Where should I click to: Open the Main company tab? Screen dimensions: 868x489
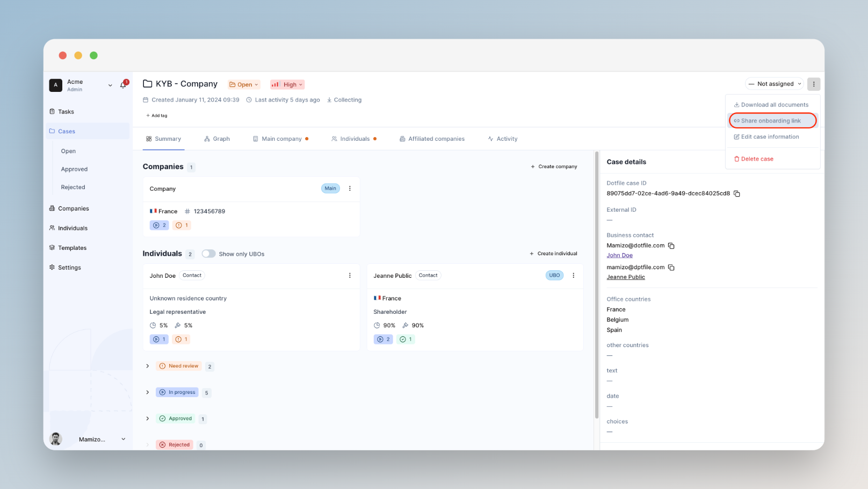tap(280, 139)
